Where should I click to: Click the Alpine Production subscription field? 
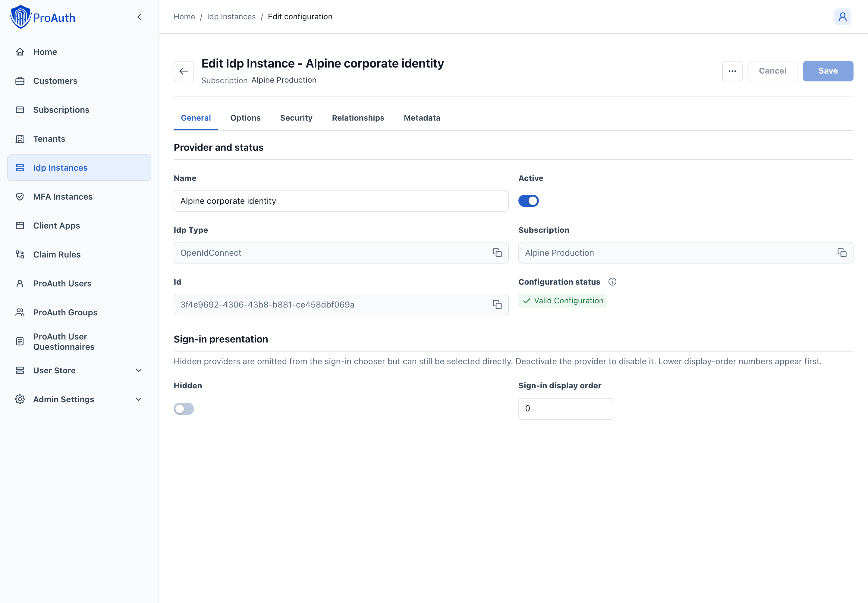pos(686,253)
